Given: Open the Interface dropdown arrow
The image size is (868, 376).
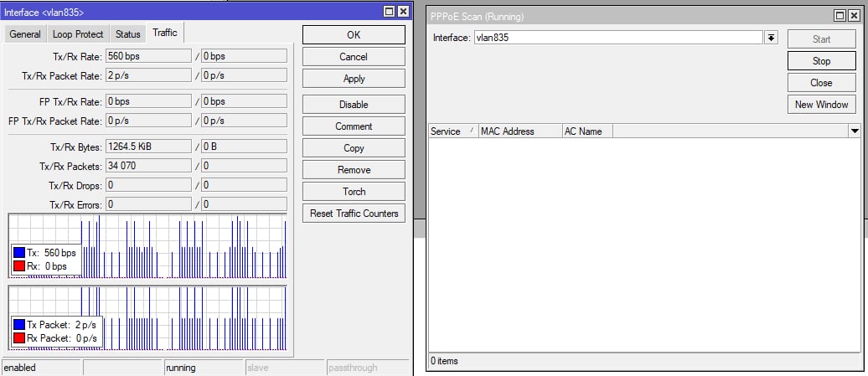Looking at the screenshot, I should pos(771,38).
